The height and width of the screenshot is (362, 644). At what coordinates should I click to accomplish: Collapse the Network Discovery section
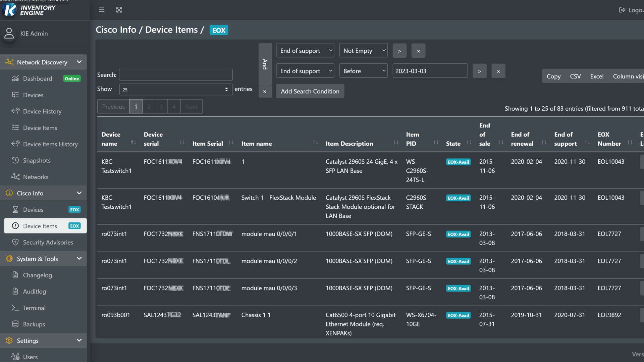[x=79, y=62]
